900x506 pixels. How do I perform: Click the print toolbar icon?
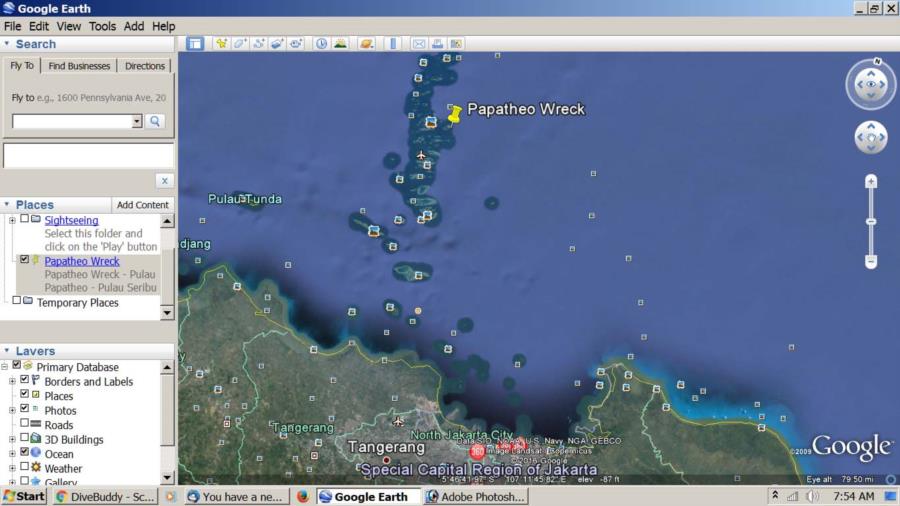pos(437,44)
